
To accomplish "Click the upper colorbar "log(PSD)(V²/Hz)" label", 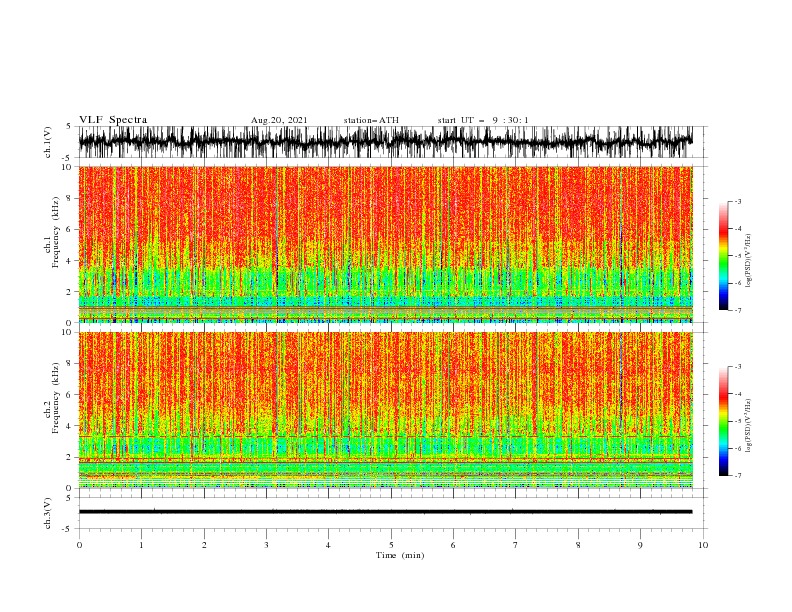I will (749, 261).
